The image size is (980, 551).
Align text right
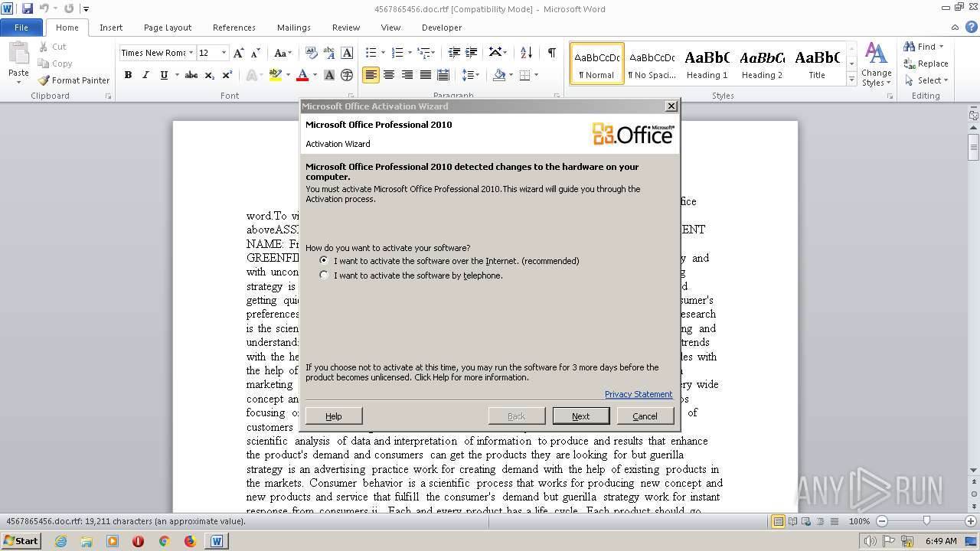click(407, 75)
